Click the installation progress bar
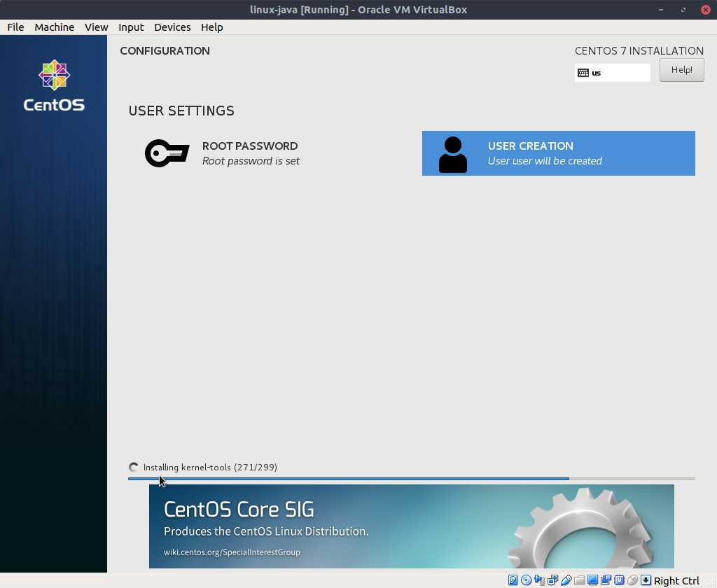This screenshot has height=588, width=717. [412, 479]
